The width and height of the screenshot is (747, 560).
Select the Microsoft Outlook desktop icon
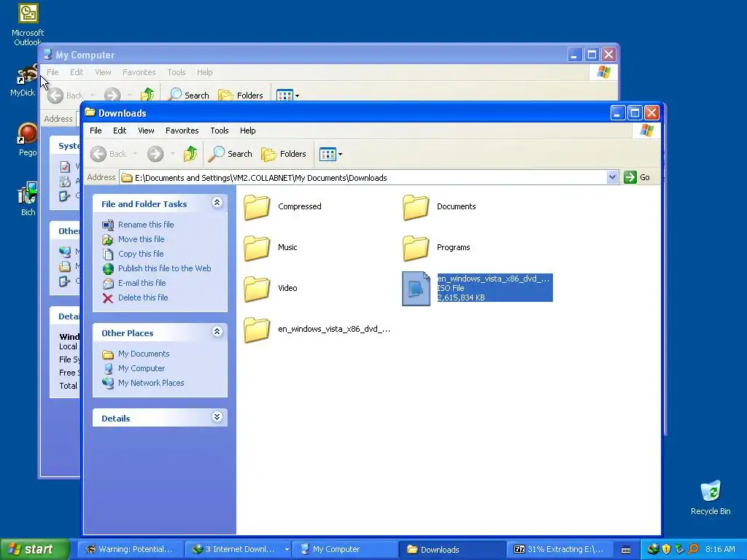pos(28,24)
